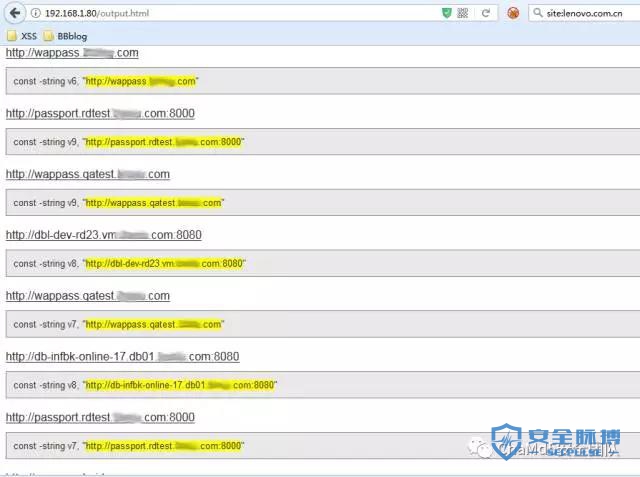Image resolution: width=640 pixels, height=477 pixels.
Task: Click the green shield icon in address bar
Action: click(446, 13)
